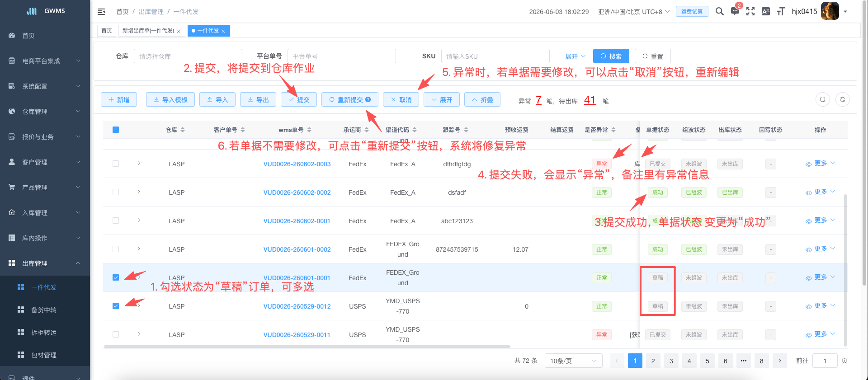Open the search magnifier in the top bar
868x380 pixels.
click(719, 11)
